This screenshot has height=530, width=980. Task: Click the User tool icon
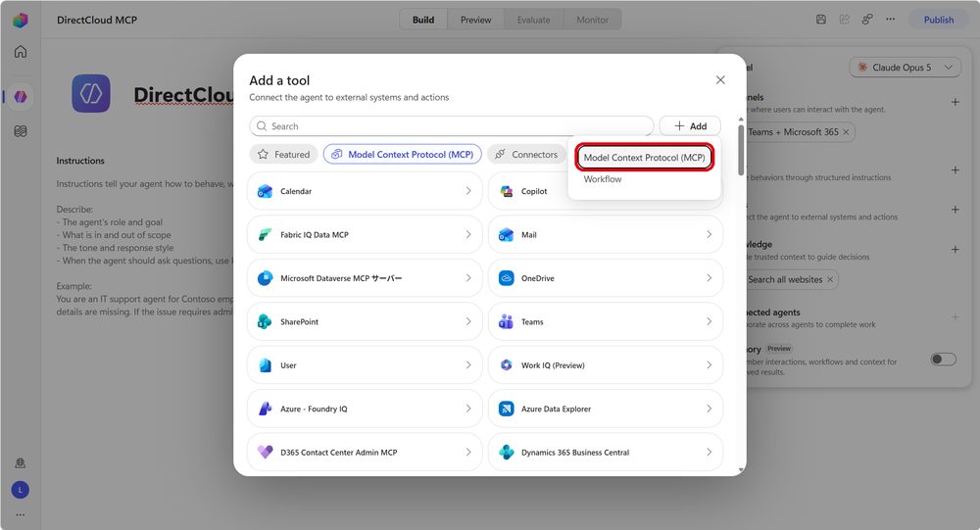click(265, 365)
